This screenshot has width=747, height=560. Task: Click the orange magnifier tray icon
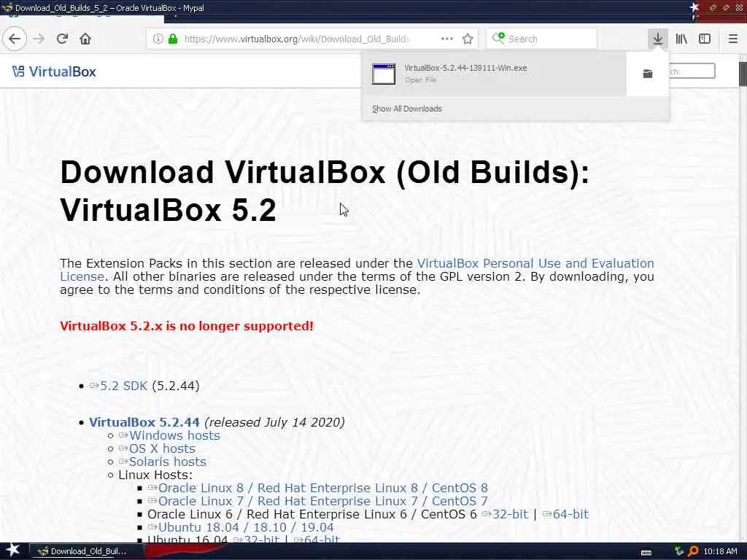pyautogui.click(x=694, y=551)
